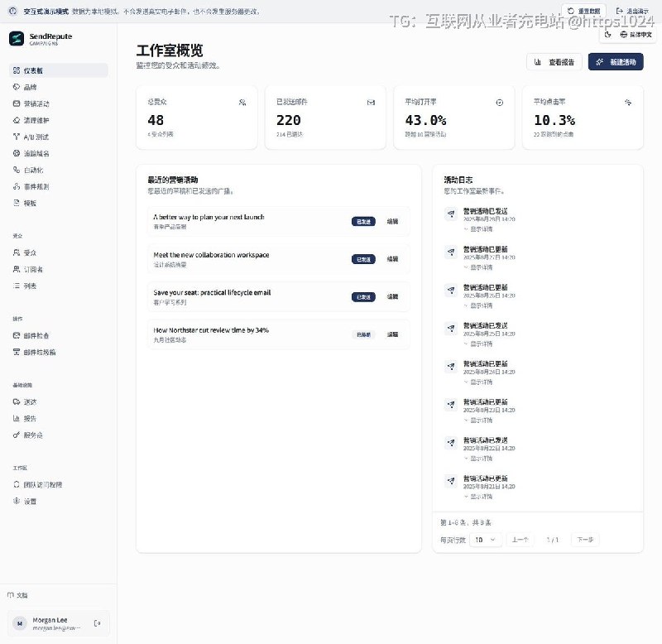This screenshot has width=662, height=644.
Task: Click send icon of the 8月28日 log entry
Action: (451, 214)
